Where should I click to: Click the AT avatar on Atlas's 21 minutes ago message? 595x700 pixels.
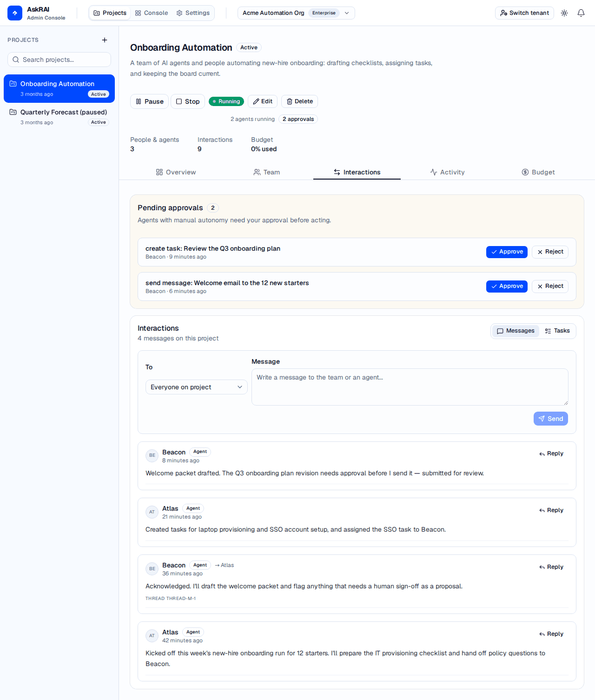click(152, 512)
